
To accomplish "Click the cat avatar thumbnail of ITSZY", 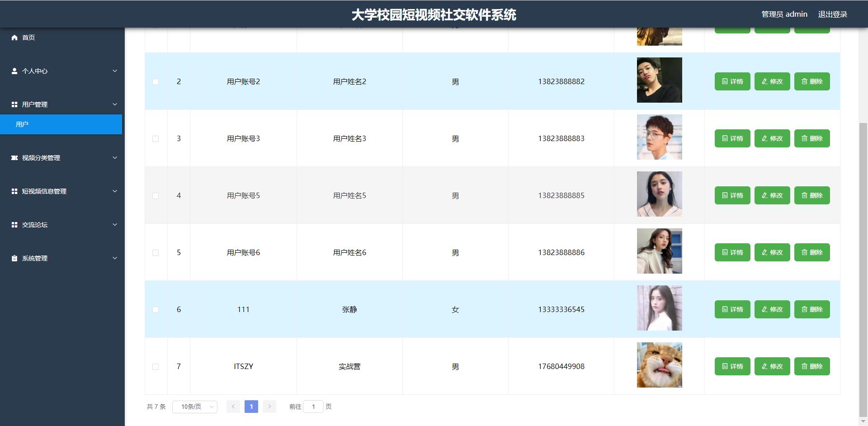I will [659, 365].
